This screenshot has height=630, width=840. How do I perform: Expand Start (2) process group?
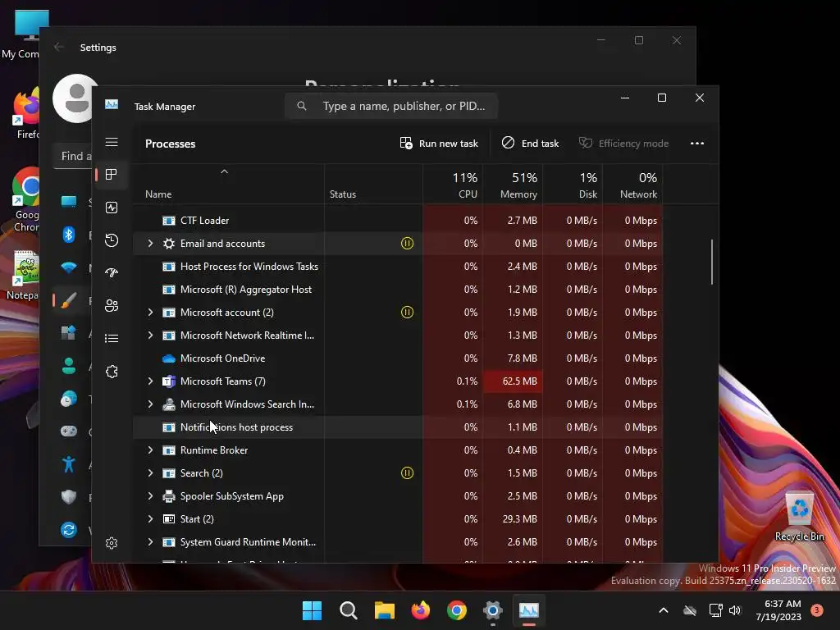pyautogui.click(x=151, y=518)
